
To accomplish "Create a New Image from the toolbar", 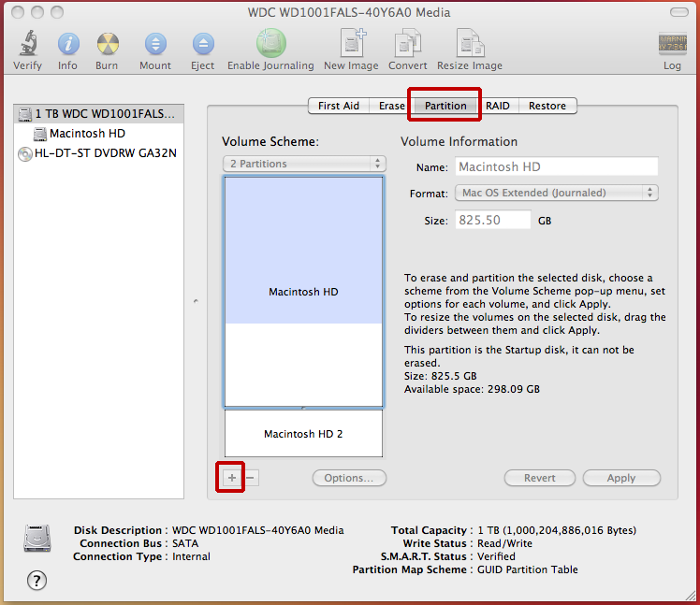I will point(353,43).
